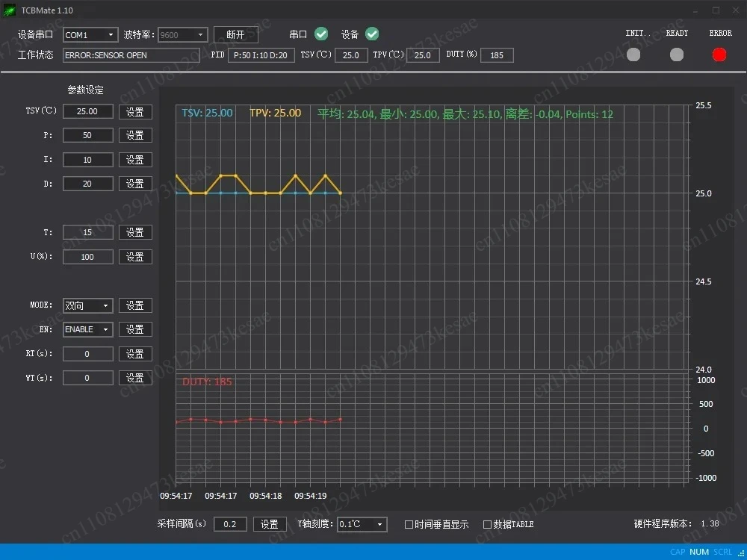Click 设置 for the WT(s) value

[x=135, y=378]
